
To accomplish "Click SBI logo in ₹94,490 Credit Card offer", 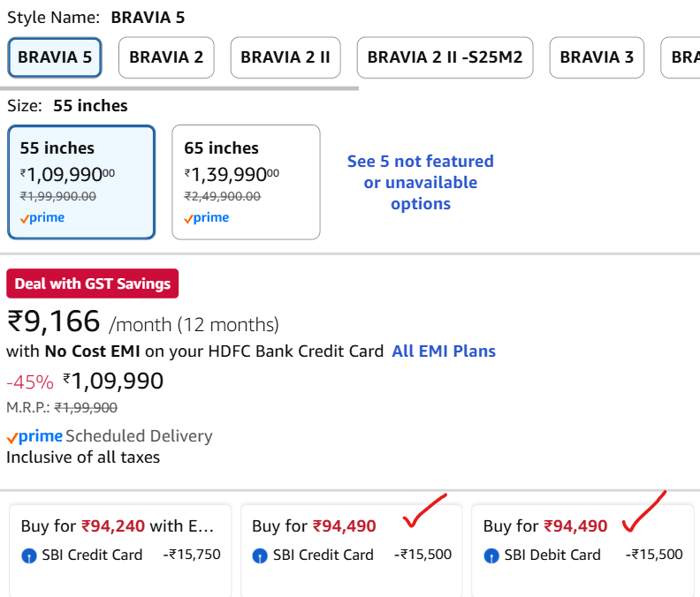I will [x=260, y=555].
